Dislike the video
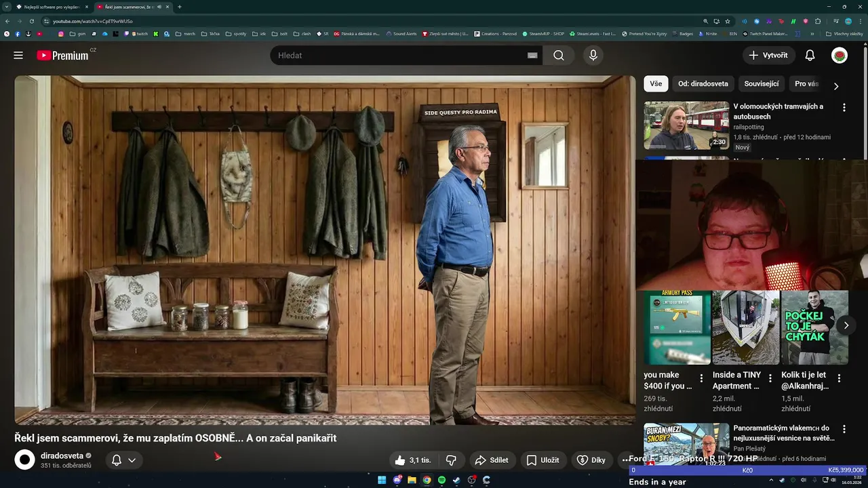This screenshot has height=488, width=868. click(451, 460)
